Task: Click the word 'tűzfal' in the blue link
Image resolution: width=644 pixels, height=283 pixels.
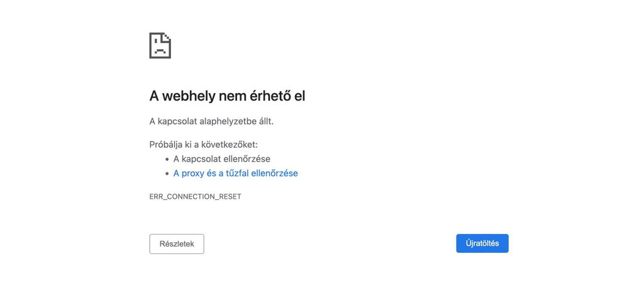Action: (x=237, y=174)
